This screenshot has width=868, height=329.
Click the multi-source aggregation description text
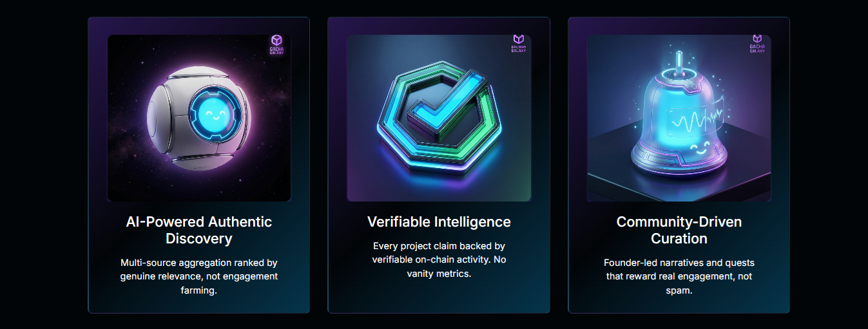(198, 276)
